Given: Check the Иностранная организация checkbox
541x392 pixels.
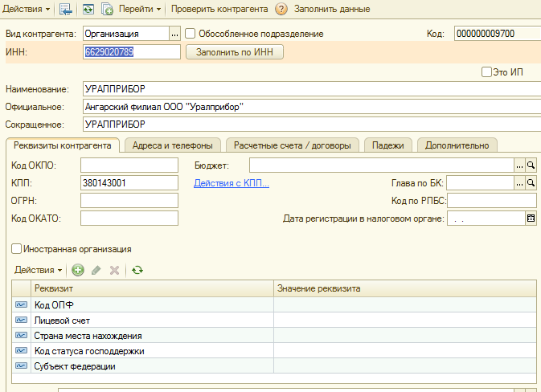Looking at the screenshot, I should point(17,249).
